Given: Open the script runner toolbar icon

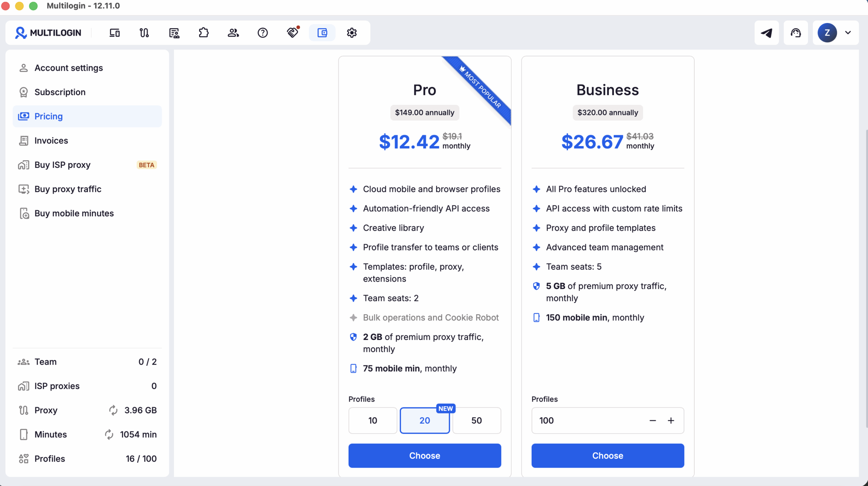Looking at the screenshot, I should click(174, 33).
